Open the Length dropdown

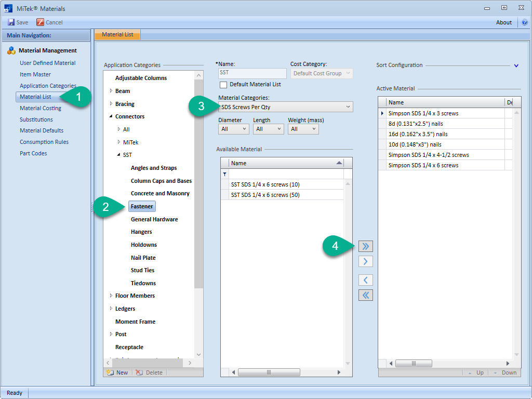point(269,129)
